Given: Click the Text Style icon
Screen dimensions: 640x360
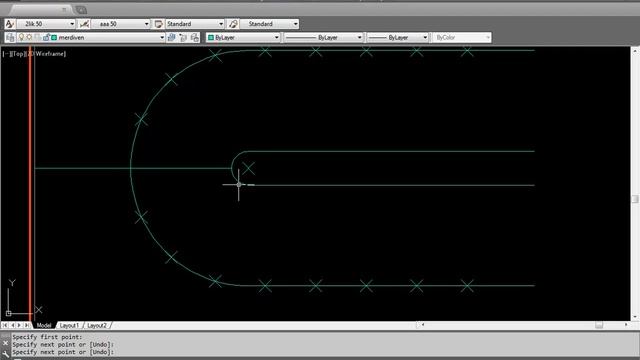Looking at the screenshot, I should pyautogui.click(x=10, y=24).
